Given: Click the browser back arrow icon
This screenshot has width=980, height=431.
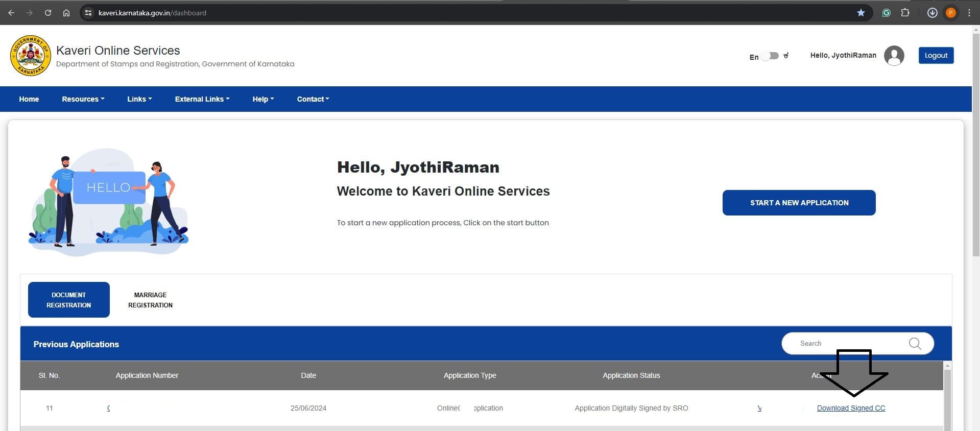Looking at the screenshot, I should [11, 13].
